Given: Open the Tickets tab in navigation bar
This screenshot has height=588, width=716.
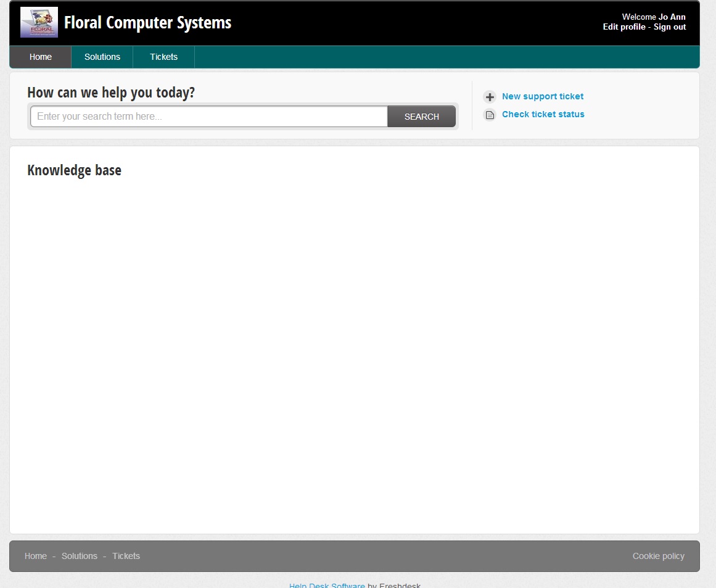Looking at the screenshot, I should (x=163, y=57).
